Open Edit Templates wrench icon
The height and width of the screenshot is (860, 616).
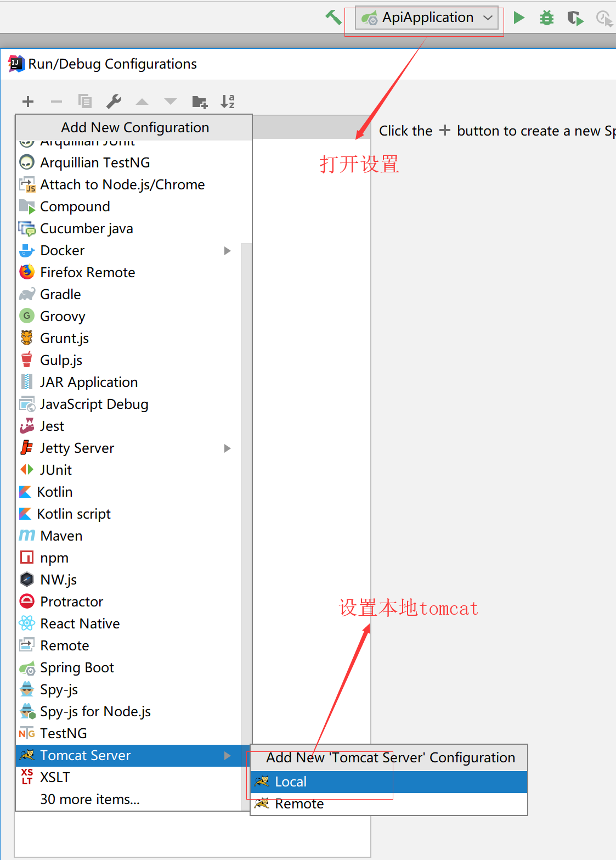114,102
